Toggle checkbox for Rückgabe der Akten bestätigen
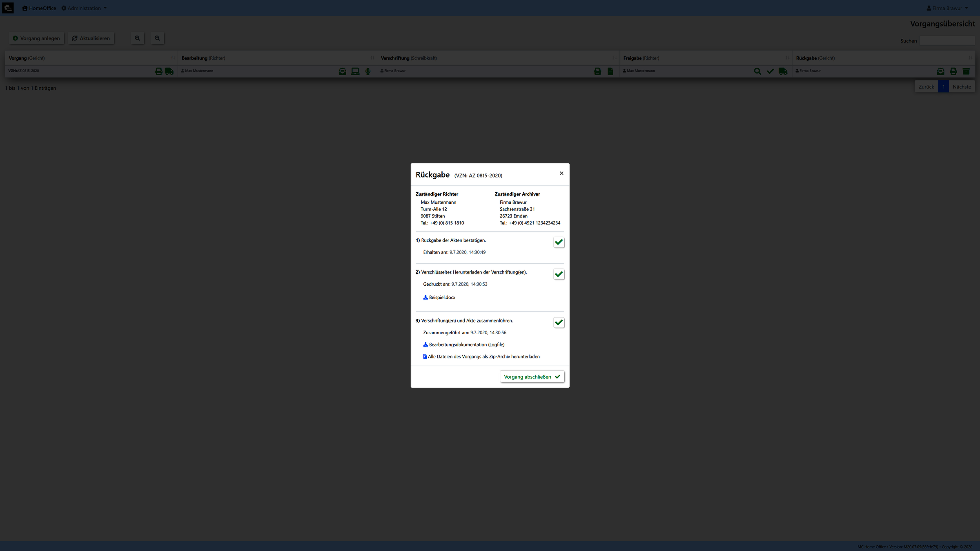Image resolution: width=980 pixels, height=551 pixels. (x=559, y=242)
